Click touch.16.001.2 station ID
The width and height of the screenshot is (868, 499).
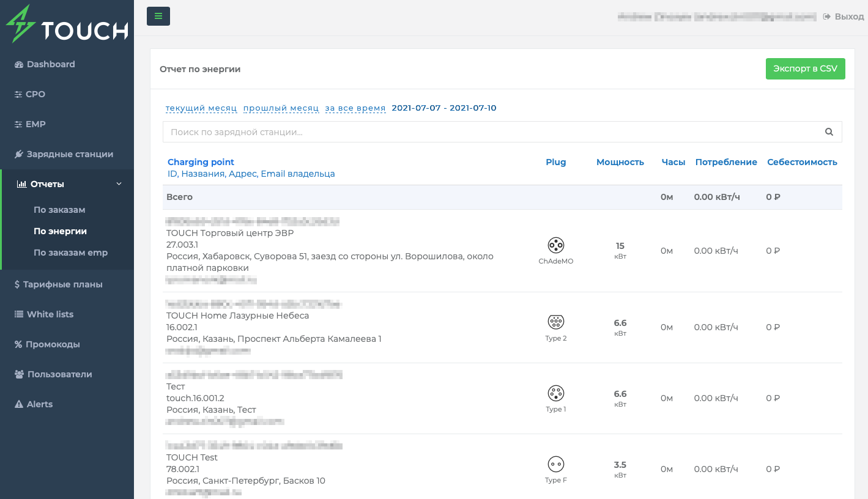pos(195,398)
